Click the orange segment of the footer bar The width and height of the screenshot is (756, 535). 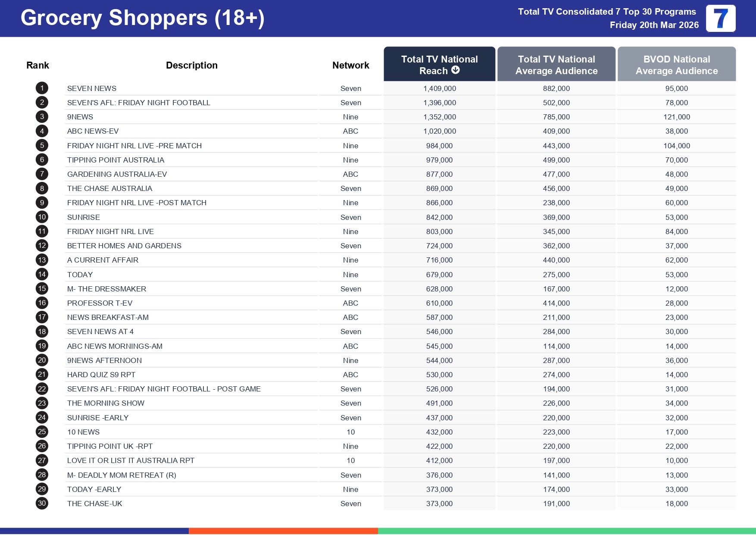pyautogui.click(x=283, y=531)
